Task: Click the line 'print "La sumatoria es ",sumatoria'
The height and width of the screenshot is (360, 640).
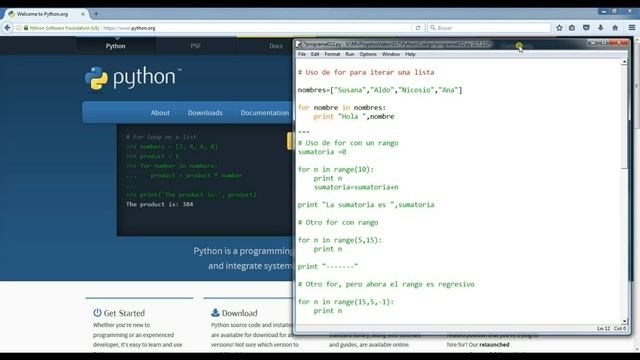Action: tap(366, 205)
